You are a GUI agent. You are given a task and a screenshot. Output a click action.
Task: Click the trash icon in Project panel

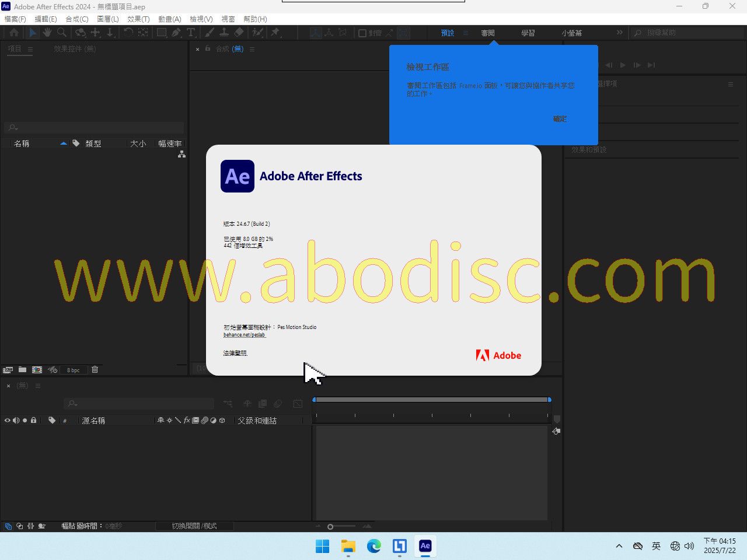[x=95, y=370]
